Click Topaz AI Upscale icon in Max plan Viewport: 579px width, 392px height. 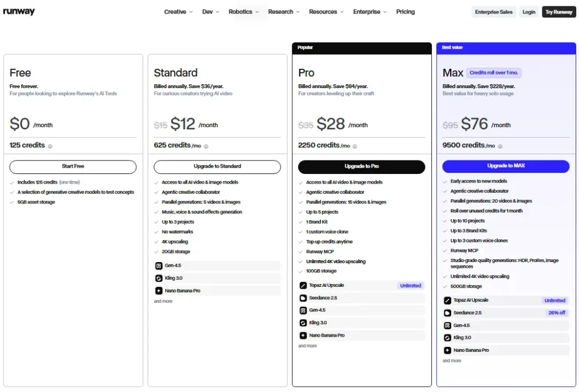[448, 300]
